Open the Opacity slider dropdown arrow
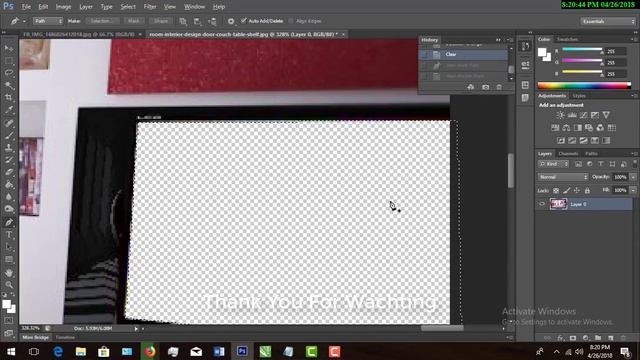This screenshot has height=360, width=640. (x=633, y=177)
